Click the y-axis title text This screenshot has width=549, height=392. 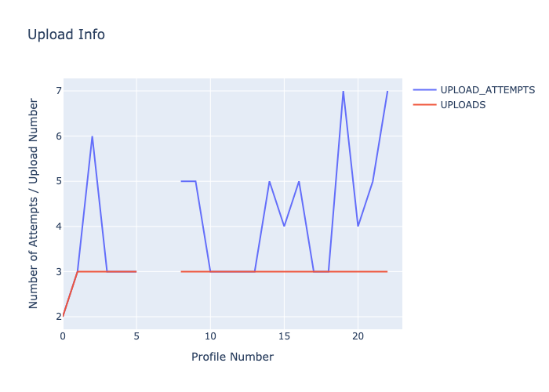pos(34,203)
